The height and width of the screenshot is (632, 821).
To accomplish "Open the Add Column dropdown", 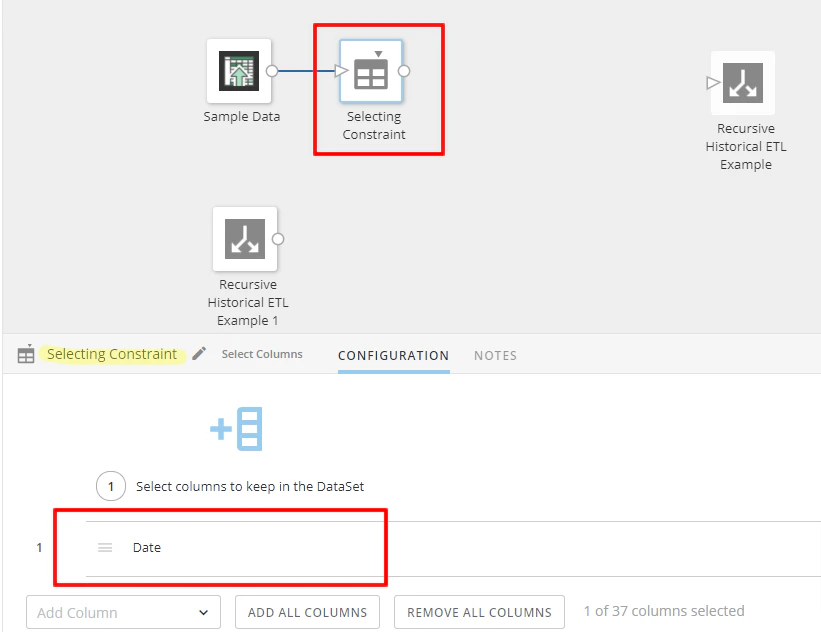I will click(124, 612).
